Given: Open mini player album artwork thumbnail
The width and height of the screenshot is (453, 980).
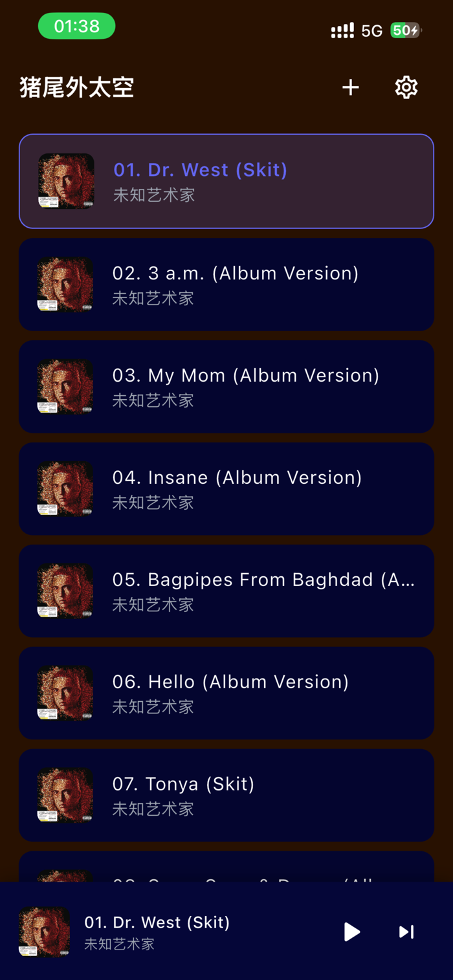Looking at the screenshot, I should 44,931.
